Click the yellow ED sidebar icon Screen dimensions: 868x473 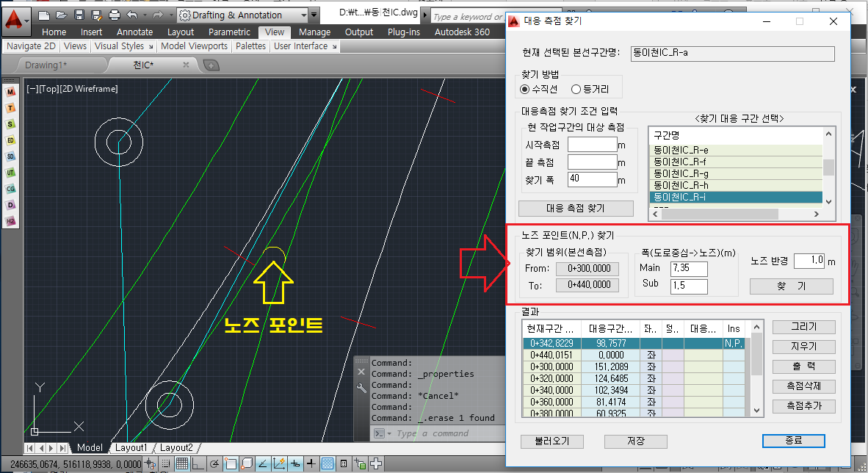[11, 140]
